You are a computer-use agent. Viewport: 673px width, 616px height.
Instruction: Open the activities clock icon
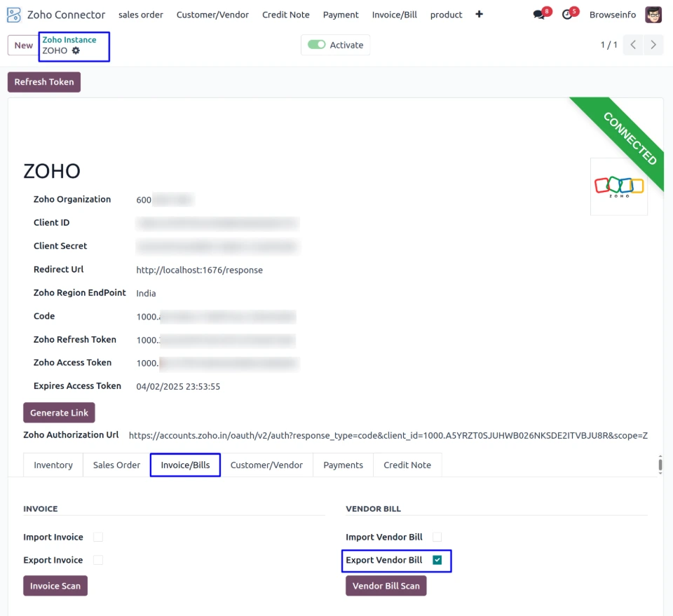click(567, 15)
